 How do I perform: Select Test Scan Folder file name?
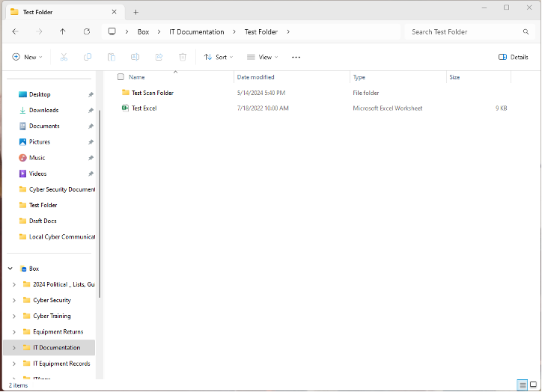pos(153,93)
